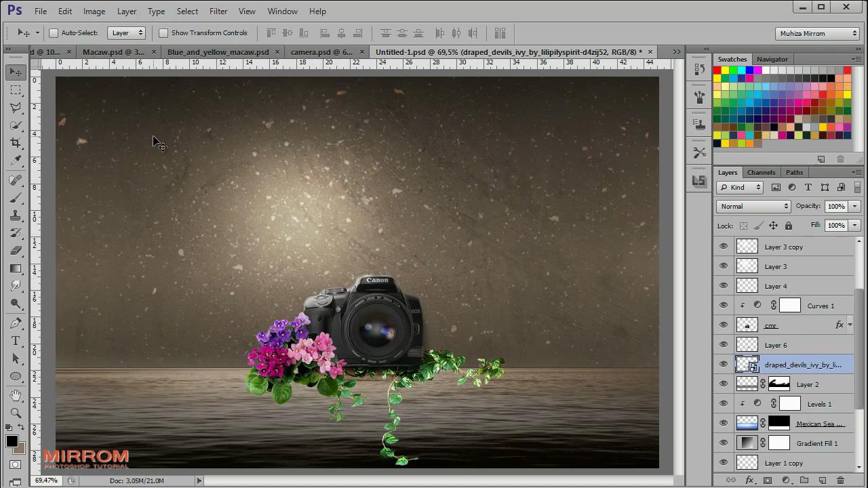Select the Gradient tool
Viewport: 868px width, 488px height.
(16, 268)
